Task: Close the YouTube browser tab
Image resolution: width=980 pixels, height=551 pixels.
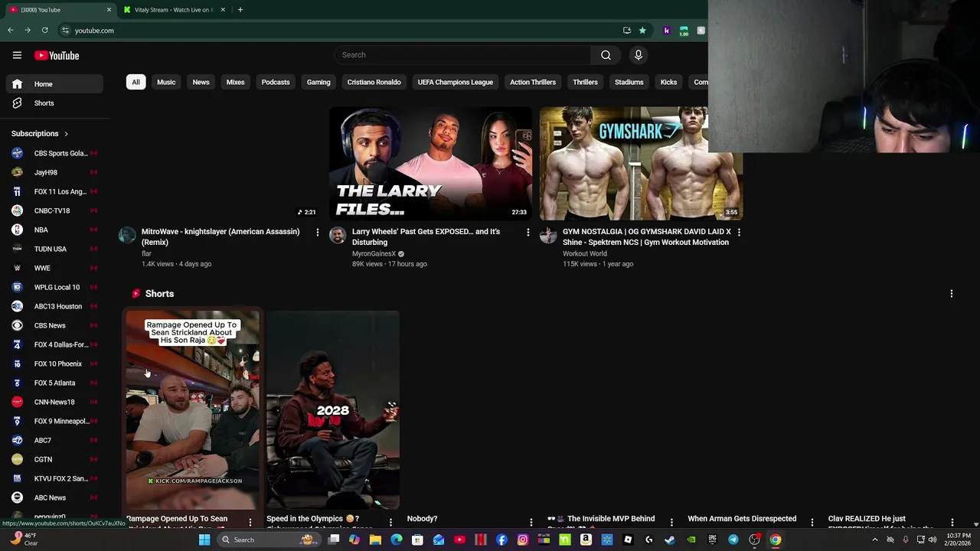Action: click(x=109, y=10)
